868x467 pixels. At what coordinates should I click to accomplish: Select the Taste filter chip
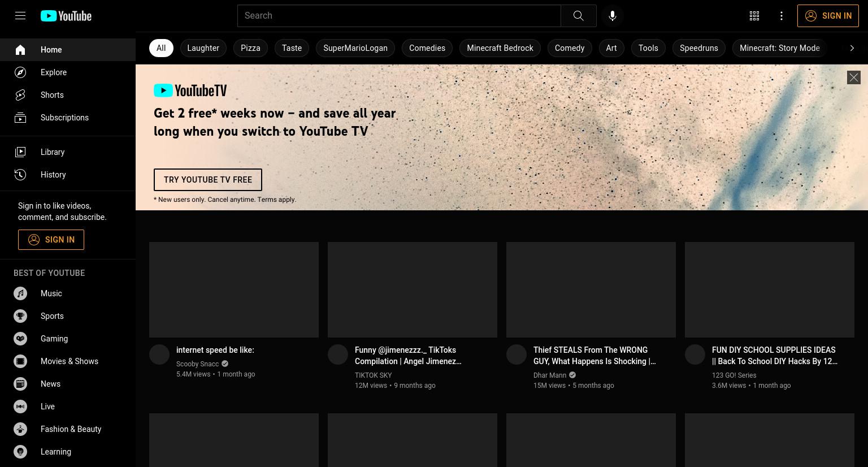point(292,48)
